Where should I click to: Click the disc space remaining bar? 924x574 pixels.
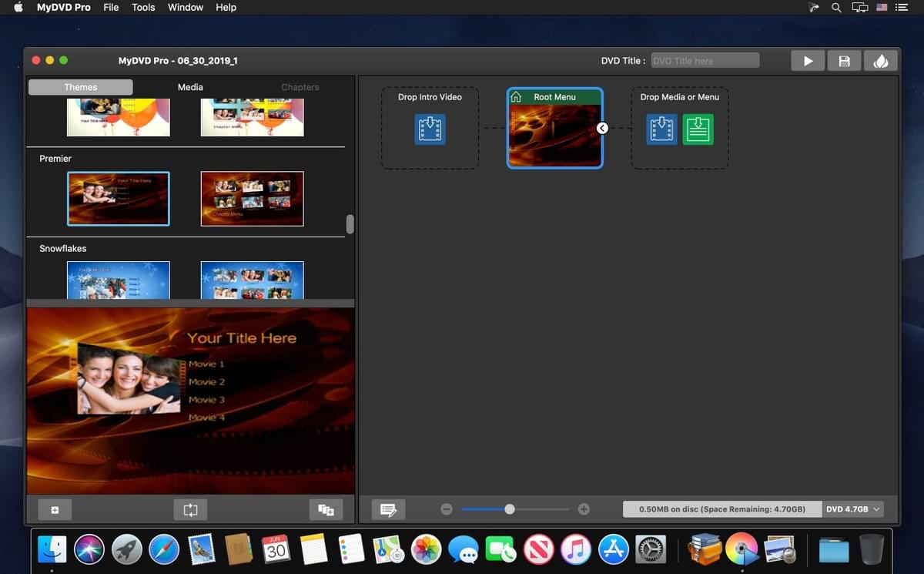pos(722,509)
